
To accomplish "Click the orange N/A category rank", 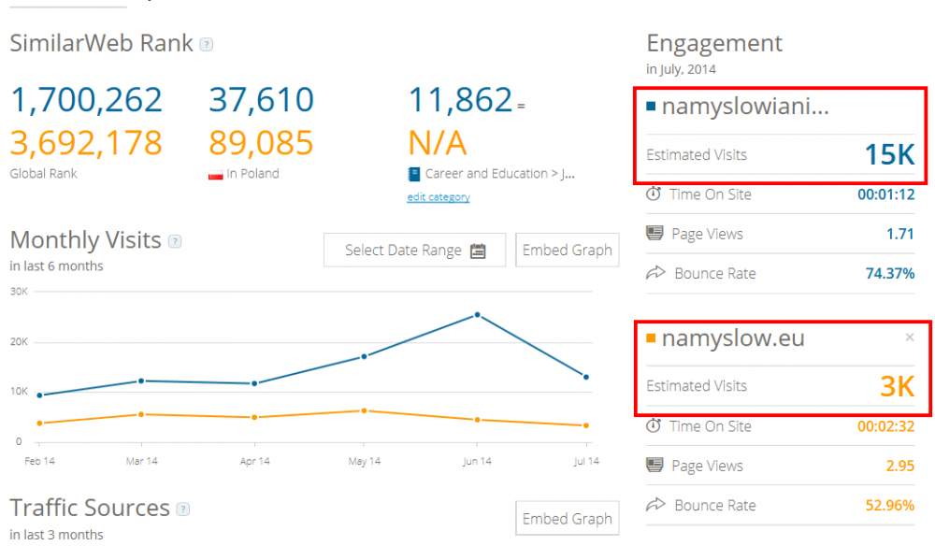I will 438,143.
